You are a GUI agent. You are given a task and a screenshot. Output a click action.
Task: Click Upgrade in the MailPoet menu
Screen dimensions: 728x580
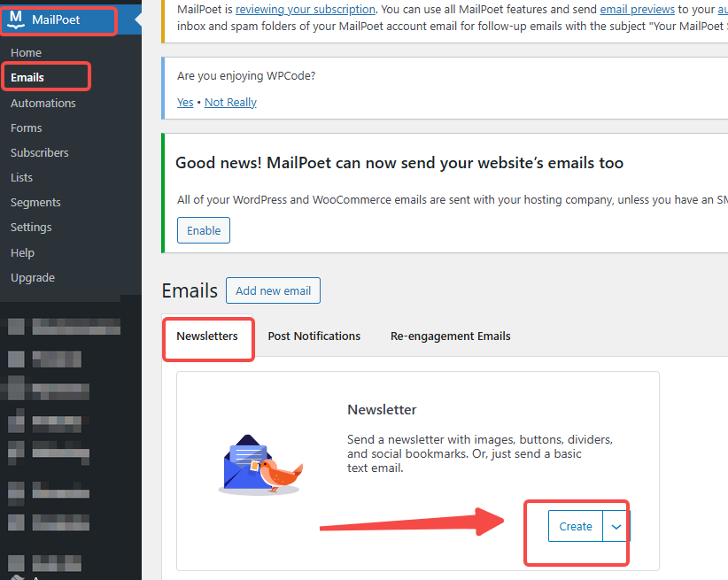(32, 277)
